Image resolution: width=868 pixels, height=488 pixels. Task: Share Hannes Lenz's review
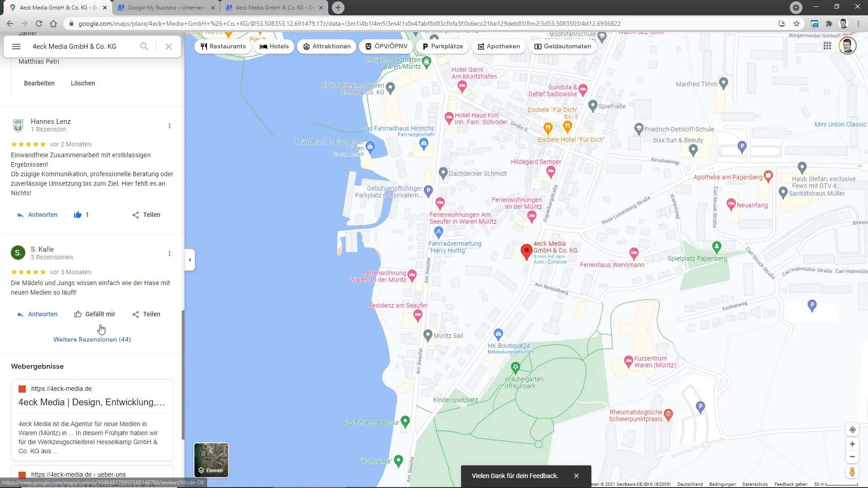(x=146, y=215)
